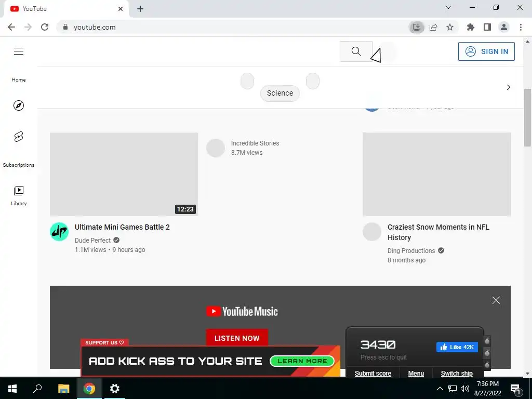Viewport: 532px width, 399px height.
Task: Click the LEARN MORE green button
Action: 302,361
